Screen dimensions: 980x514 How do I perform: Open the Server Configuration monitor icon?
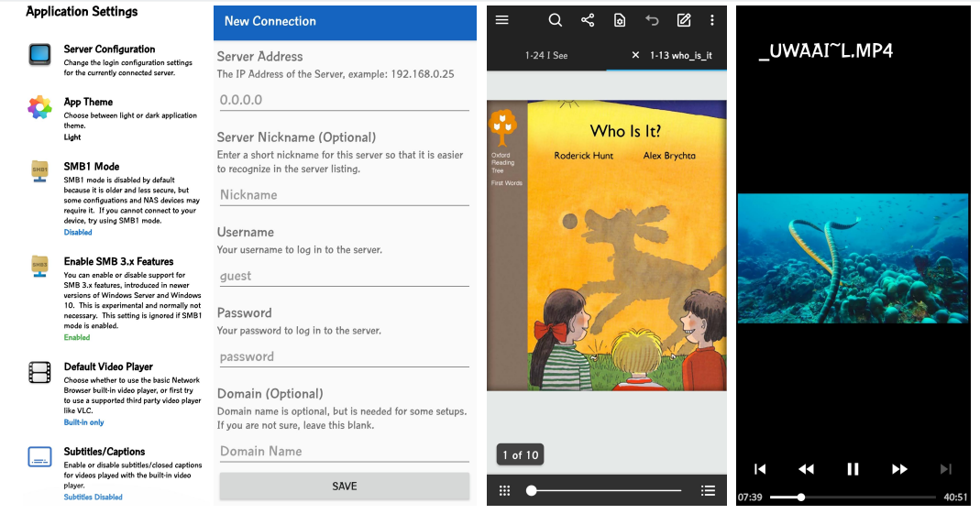point(39,54)
